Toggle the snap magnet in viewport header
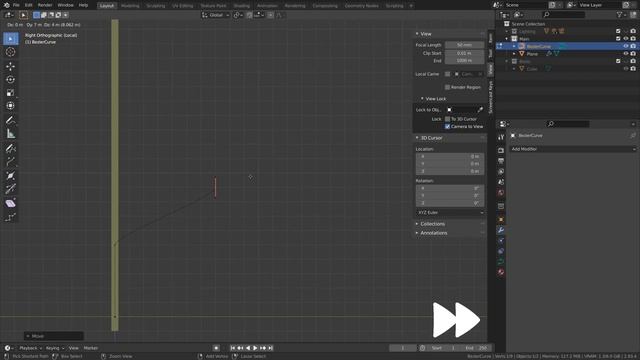Screen dimensions: 640x360 click(x=249, y=15)
